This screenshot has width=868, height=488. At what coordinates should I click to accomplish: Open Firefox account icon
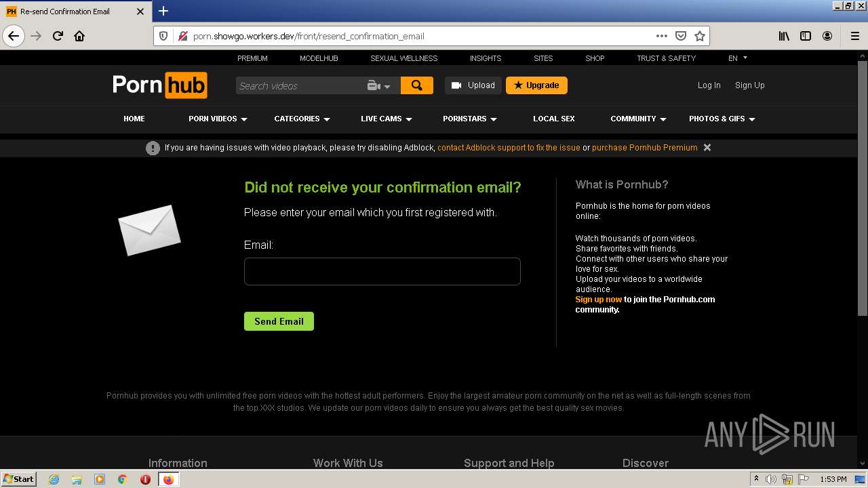[x=827, y=36]
